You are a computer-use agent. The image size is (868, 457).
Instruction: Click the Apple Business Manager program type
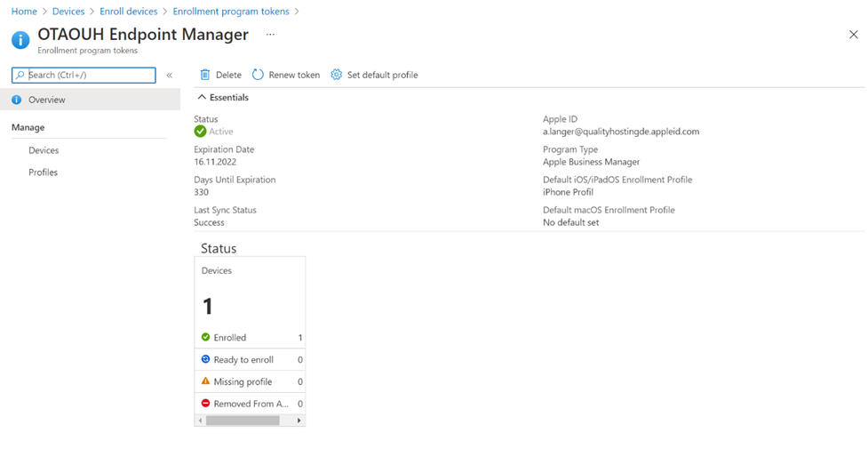click(591, 162)
